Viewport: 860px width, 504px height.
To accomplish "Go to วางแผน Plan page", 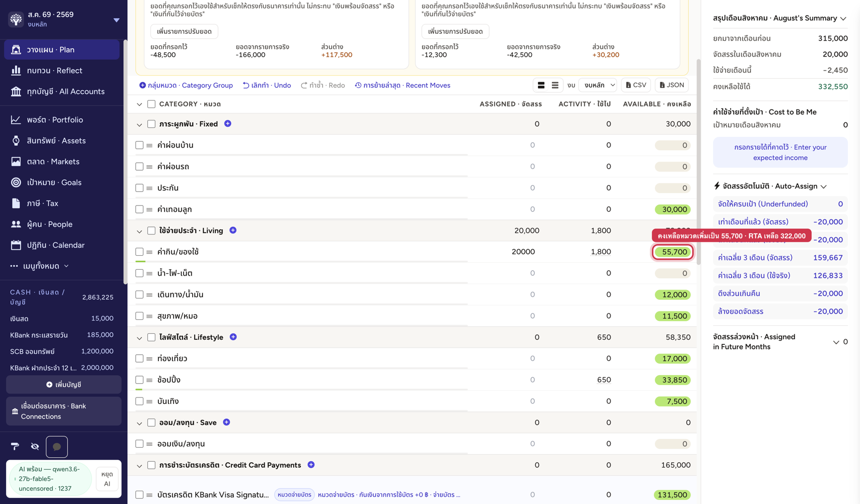I will (x=62, y=50).
